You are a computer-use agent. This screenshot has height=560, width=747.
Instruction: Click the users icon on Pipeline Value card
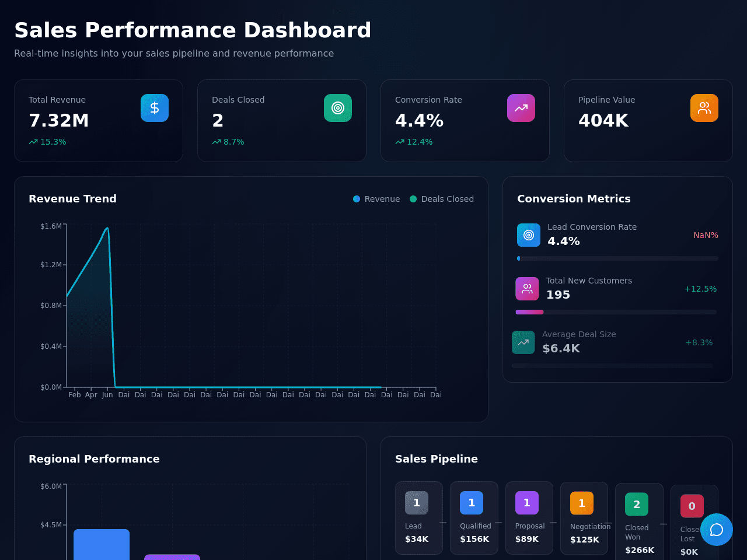704,108
